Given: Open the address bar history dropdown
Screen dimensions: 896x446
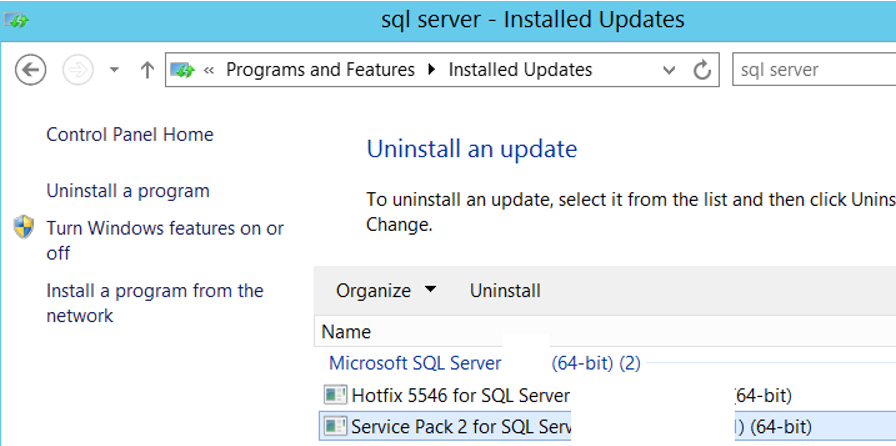Looking at the screenshot, I should 669,70.
